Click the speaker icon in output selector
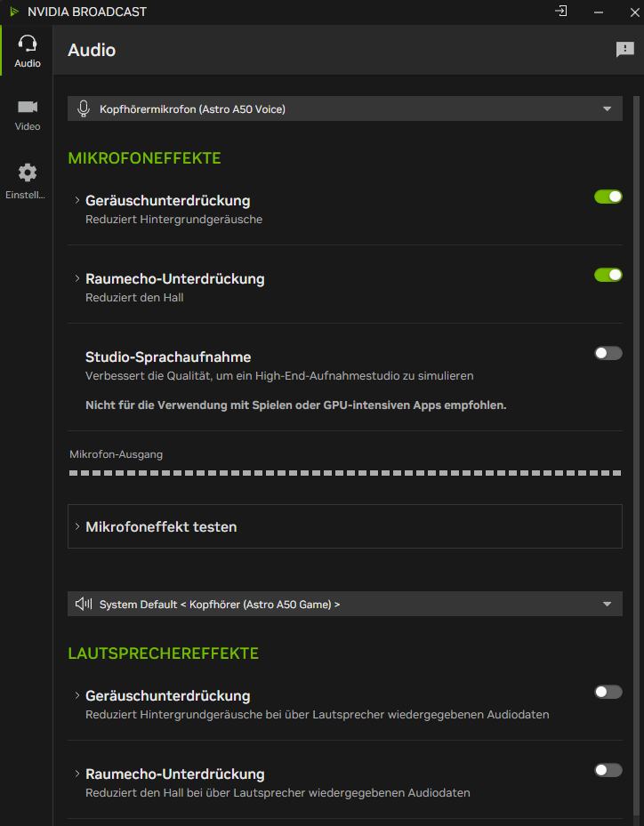The width and height of the screenshot is (644, 826). point(84,604)
